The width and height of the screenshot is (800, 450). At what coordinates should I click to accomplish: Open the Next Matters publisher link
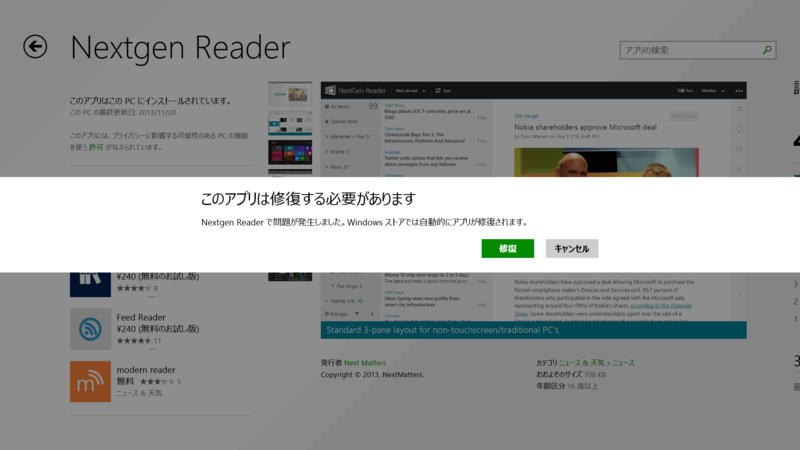(365, 363)
